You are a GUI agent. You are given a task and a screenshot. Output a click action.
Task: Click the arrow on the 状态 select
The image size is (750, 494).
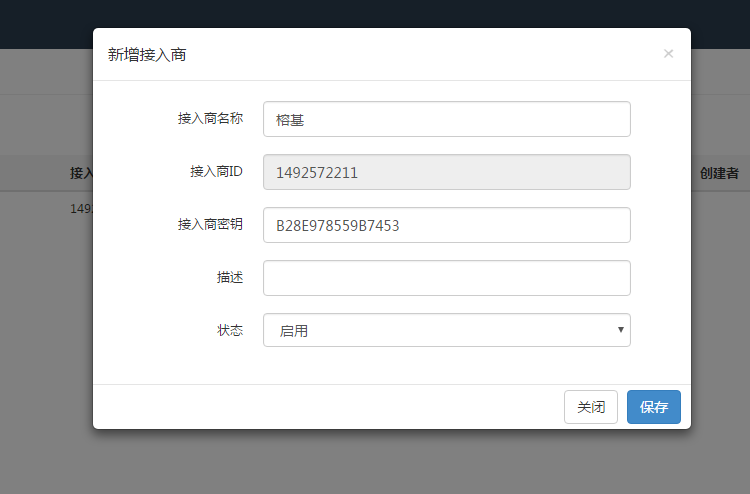[620, 330]
